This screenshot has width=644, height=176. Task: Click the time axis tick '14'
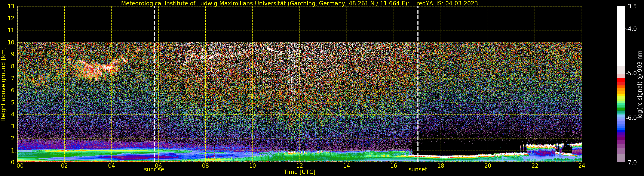[x=347, y=166]
